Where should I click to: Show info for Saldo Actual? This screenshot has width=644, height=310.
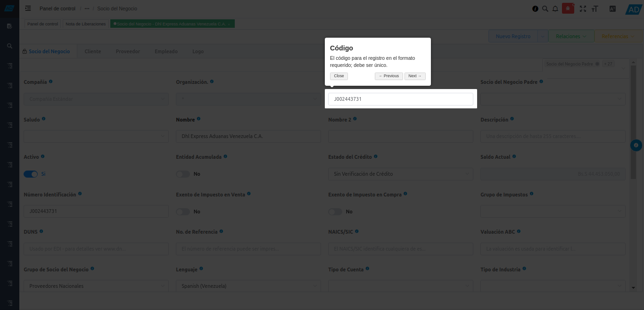514,156
